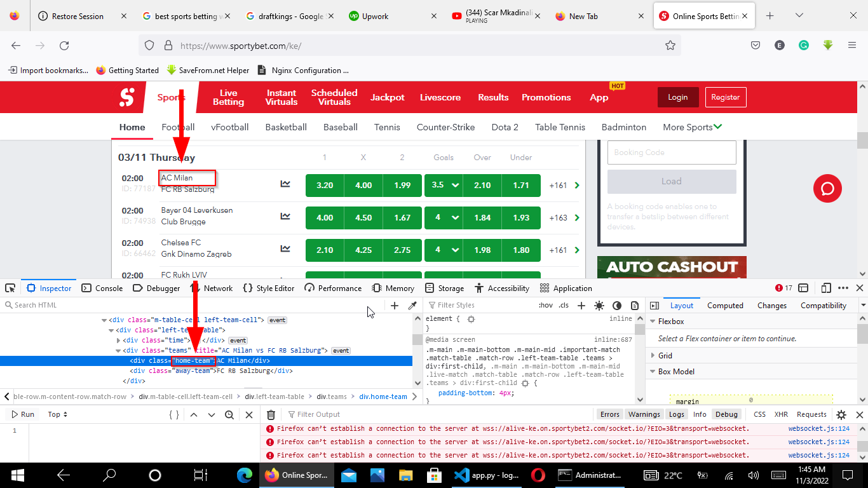868x488 pixels.
Task: Open console settings gear
Action: [x=841, y=414]
